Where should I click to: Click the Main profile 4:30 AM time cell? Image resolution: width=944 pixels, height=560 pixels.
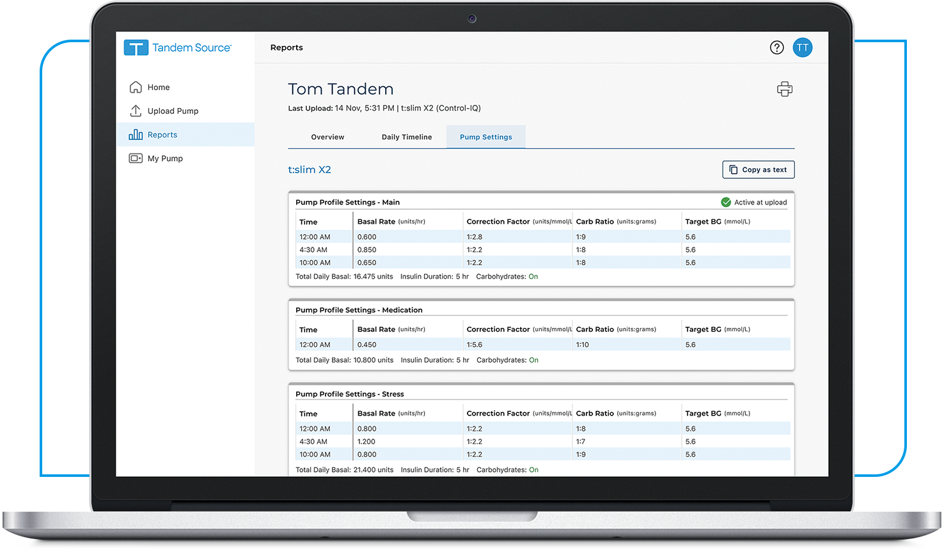[x=313, y=249]
